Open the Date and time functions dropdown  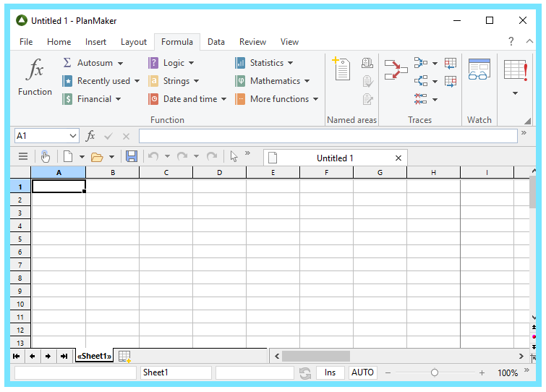click(223, 99)
